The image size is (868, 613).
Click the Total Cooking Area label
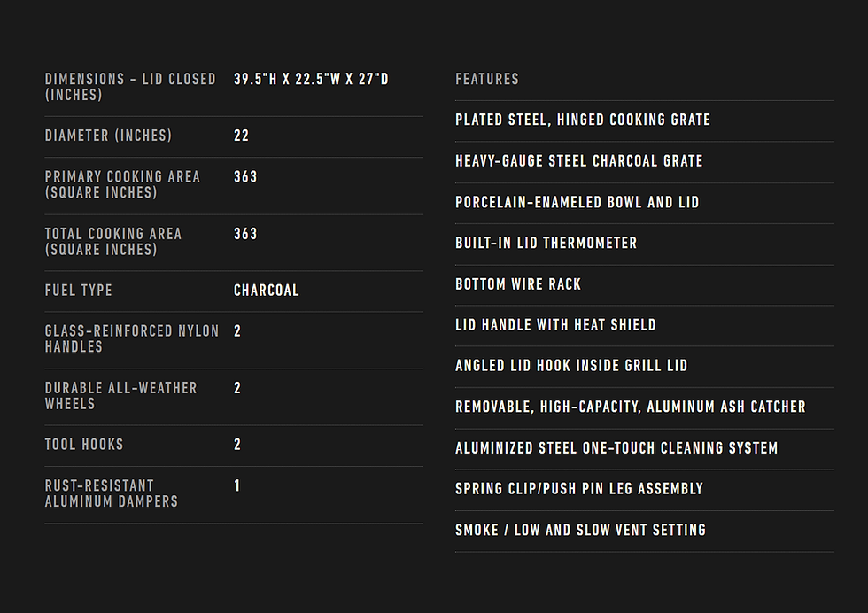[113, 241]
